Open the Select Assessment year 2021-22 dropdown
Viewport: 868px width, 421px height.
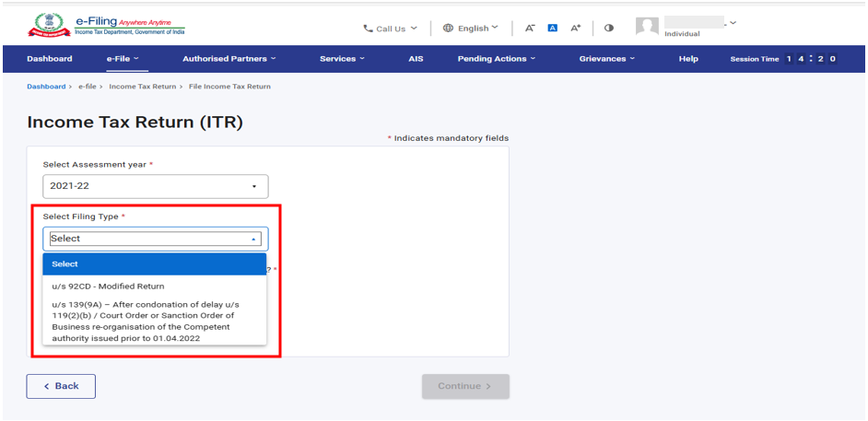click(x=155, y=186)
